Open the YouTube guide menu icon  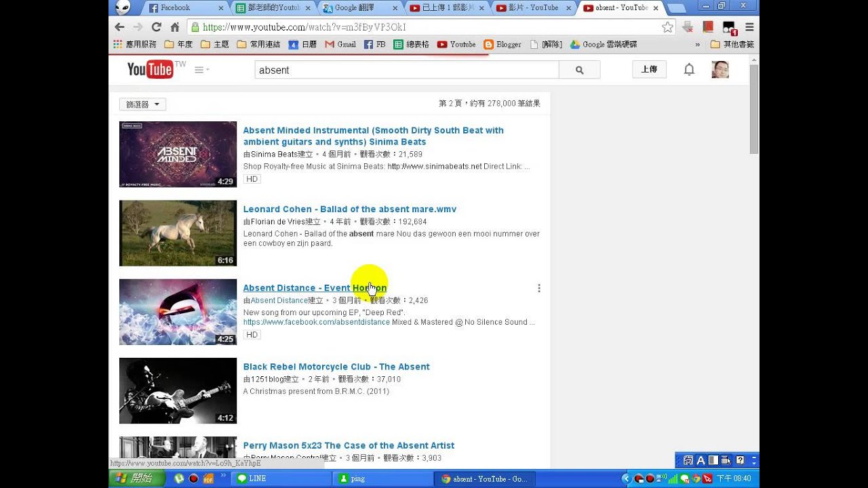tap(201, 70)
